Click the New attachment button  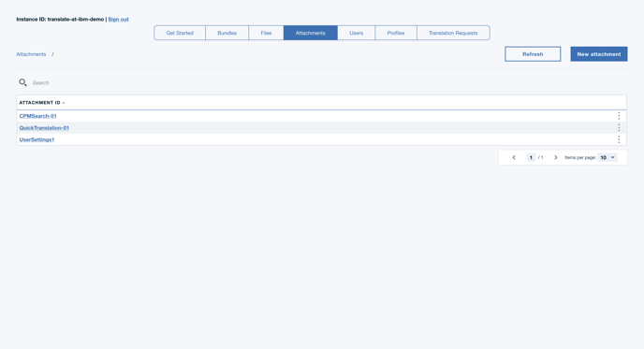click(599, 53)
